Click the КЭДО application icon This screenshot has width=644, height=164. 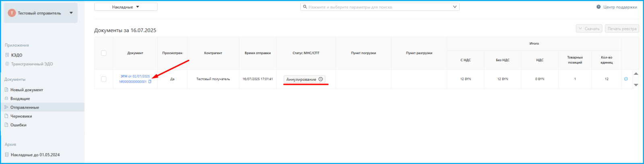(7, 55)
